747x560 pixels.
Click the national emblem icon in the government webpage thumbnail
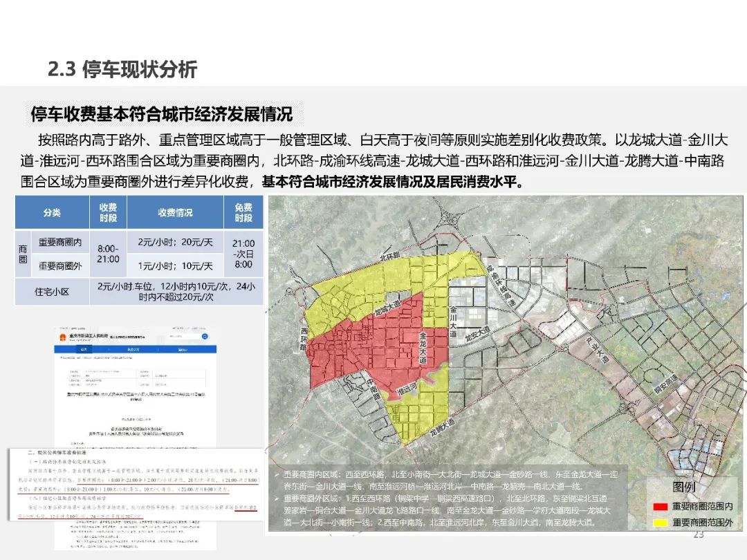[x=62, y=337]
